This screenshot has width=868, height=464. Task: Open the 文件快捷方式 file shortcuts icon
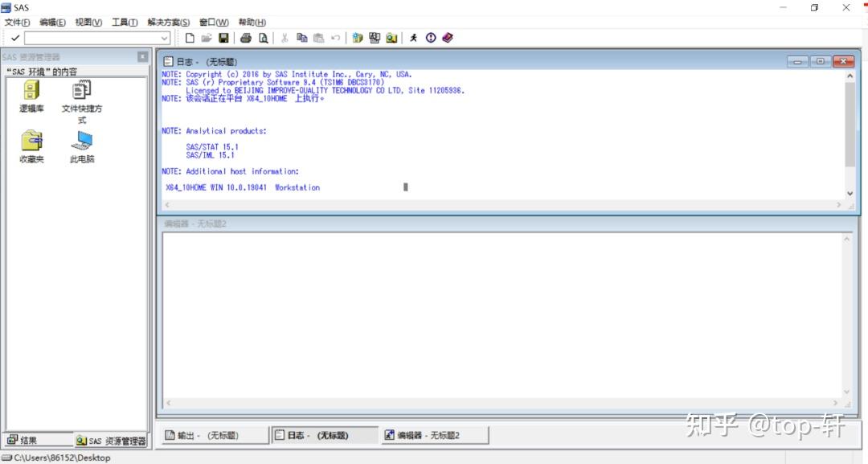pos(82,102)
